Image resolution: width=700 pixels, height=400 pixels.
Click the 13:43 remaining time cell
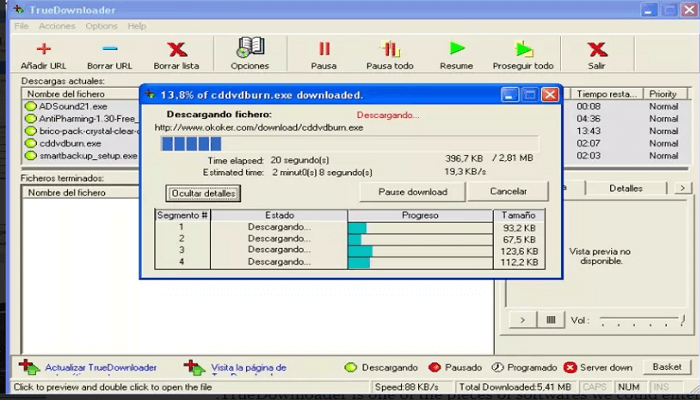(x=588, y=131)
